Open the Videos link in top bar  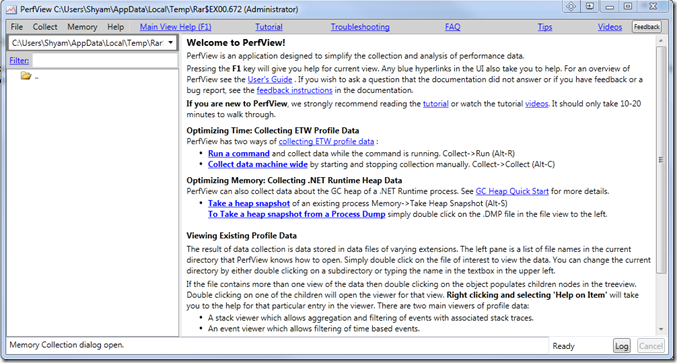[610, 27]
